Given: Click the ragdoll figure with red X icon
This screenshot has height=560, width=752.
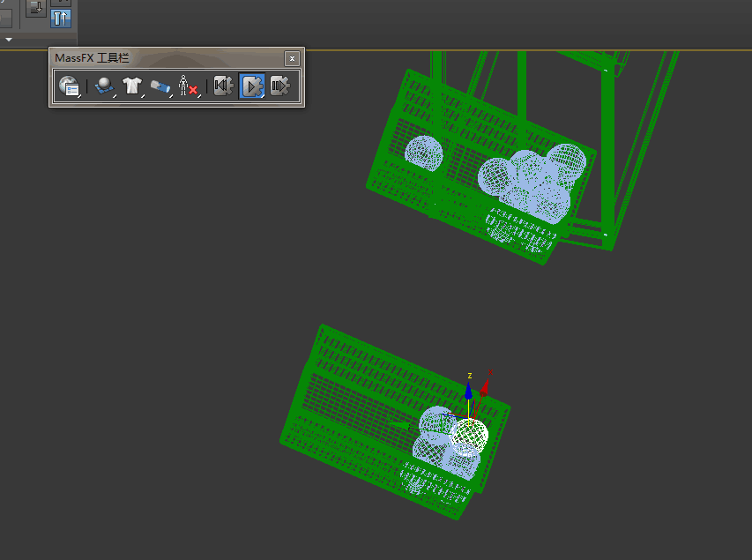Looking at the screenshot, I should pyautogui.click(x=188, y=86).
